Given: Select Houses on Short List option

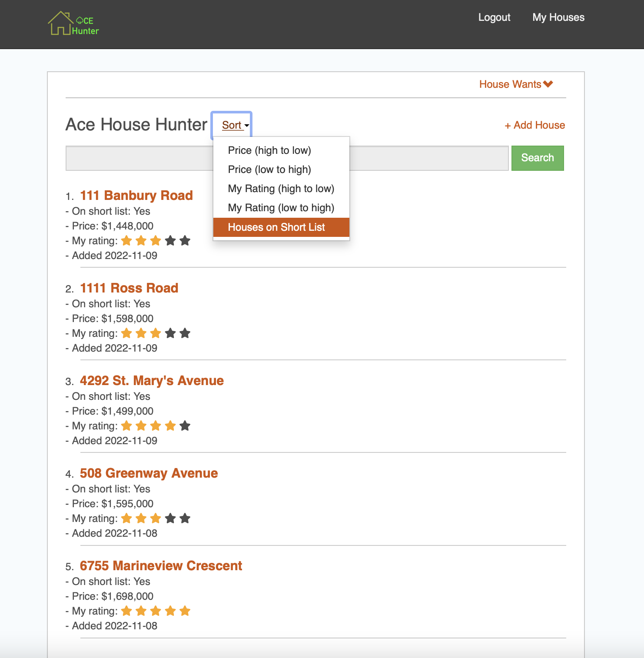Looking at the screenshot, I should 276,227.
